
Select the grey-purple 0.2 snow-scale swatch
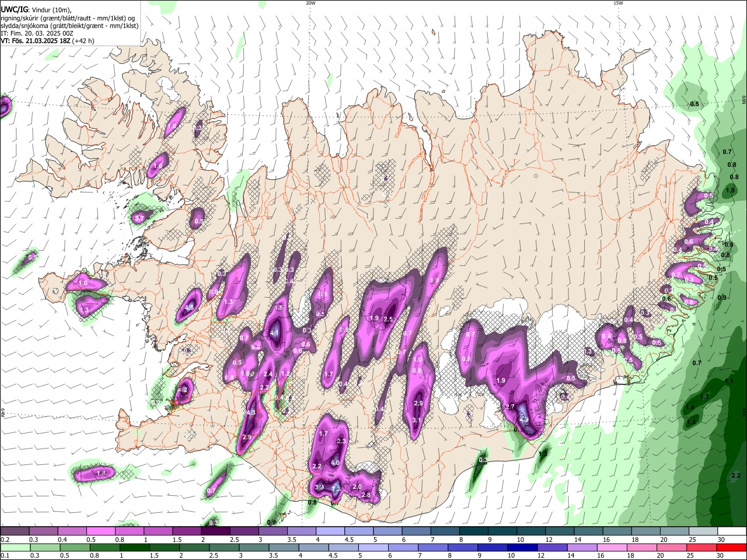pos(15,531)
